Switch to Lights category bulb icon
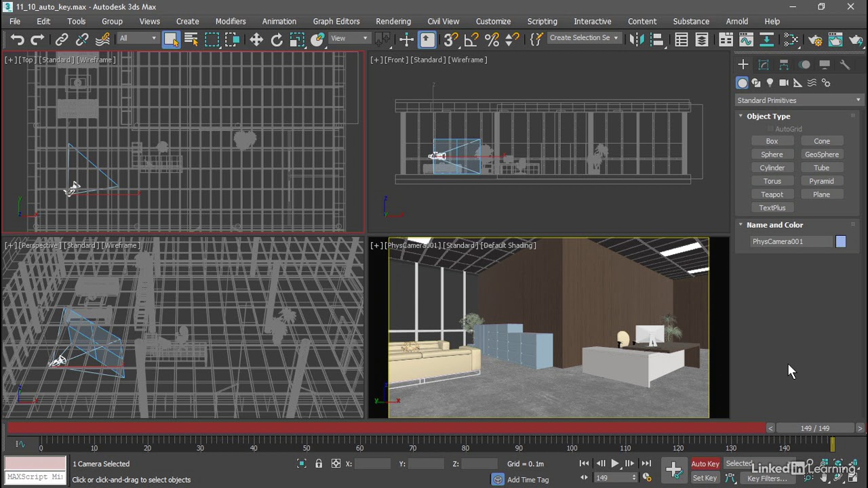 point(770,83)
